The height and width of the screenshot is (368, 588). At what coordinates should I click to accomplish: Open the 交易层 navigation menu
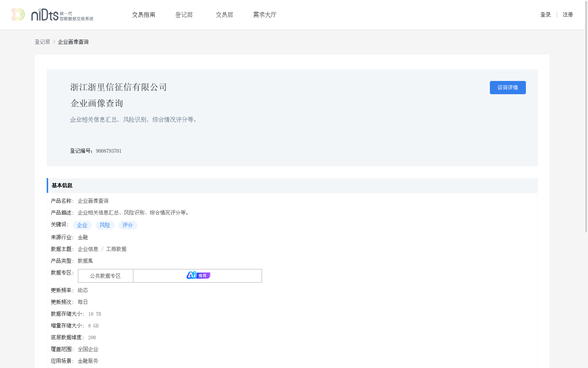point(224,15)
